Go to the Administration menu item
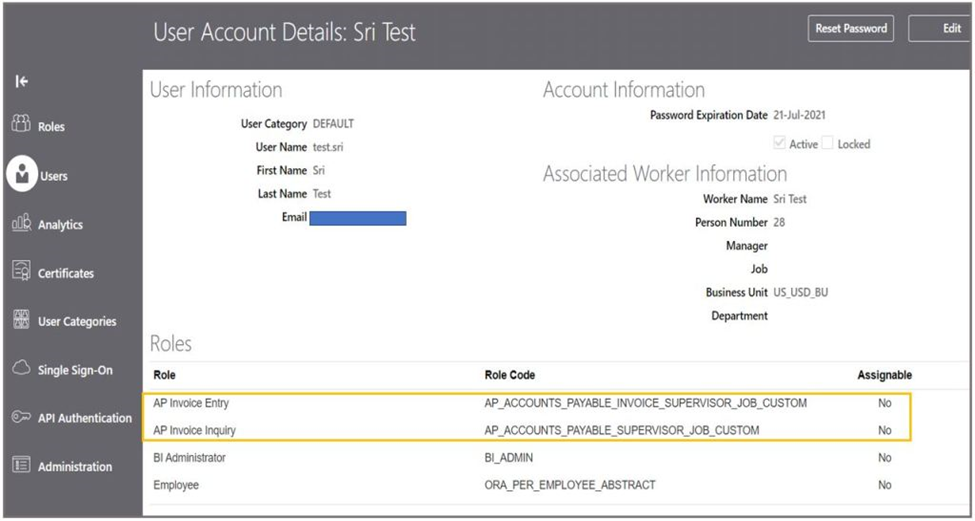This screenshot has width=975, height=521. (x=75, y=466)
